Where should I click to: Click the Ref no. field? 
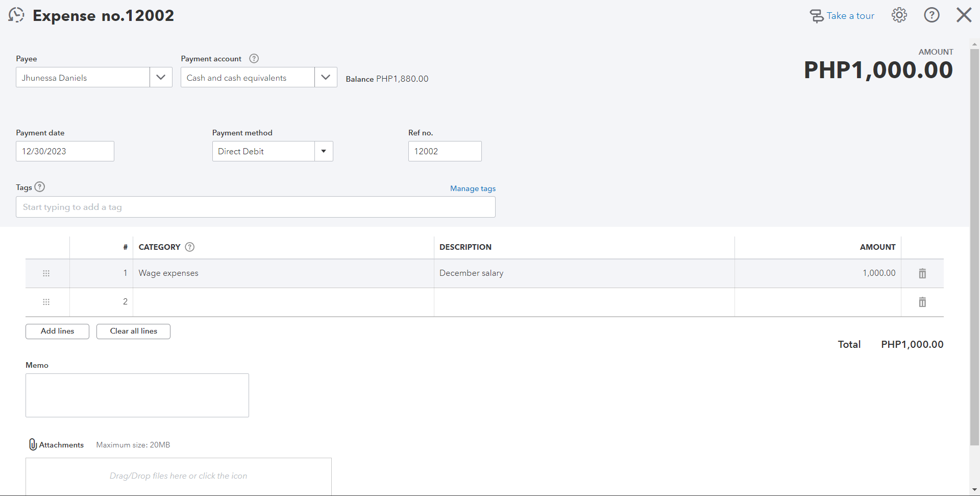[x=445, y=151]
